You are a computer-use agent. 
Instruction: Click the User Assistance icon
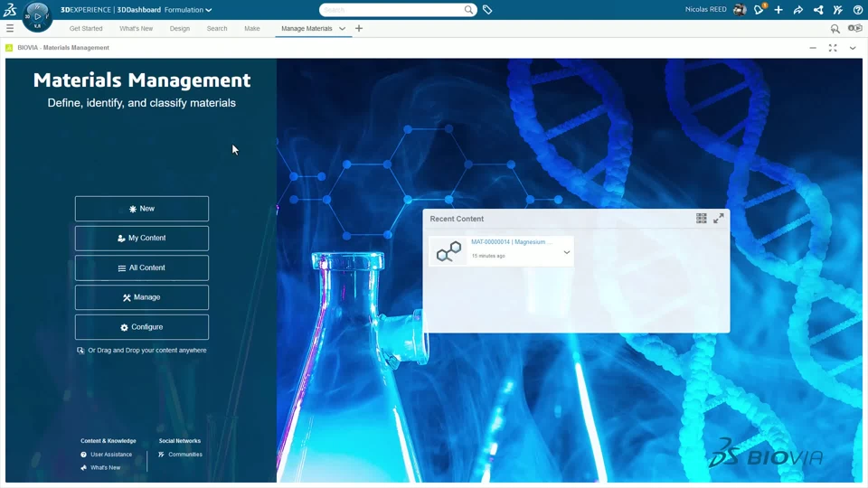(83, 455)
